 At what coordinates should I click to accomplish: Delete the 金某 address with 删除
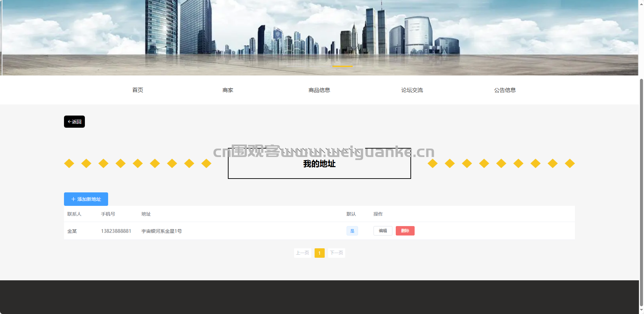coord(405,231)
